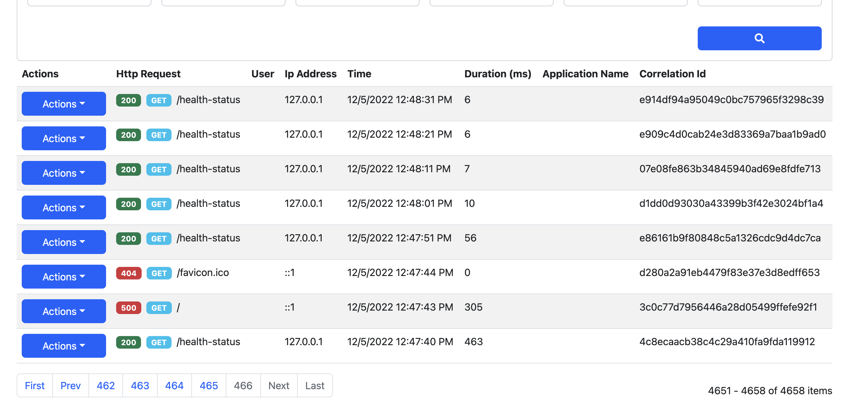Navigate to page 462
This screenshot has width=868, height=403.
coord(105,385)
